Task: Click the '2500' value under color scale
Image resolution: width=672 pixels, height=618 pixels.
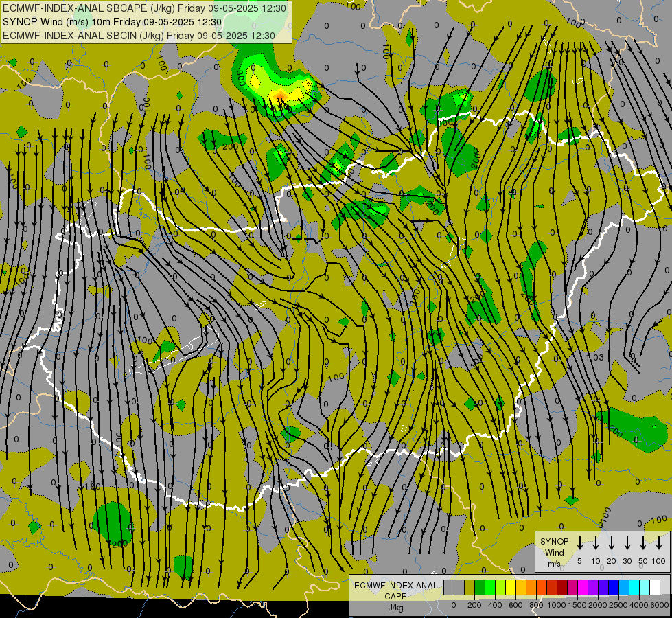Action: 618,605
